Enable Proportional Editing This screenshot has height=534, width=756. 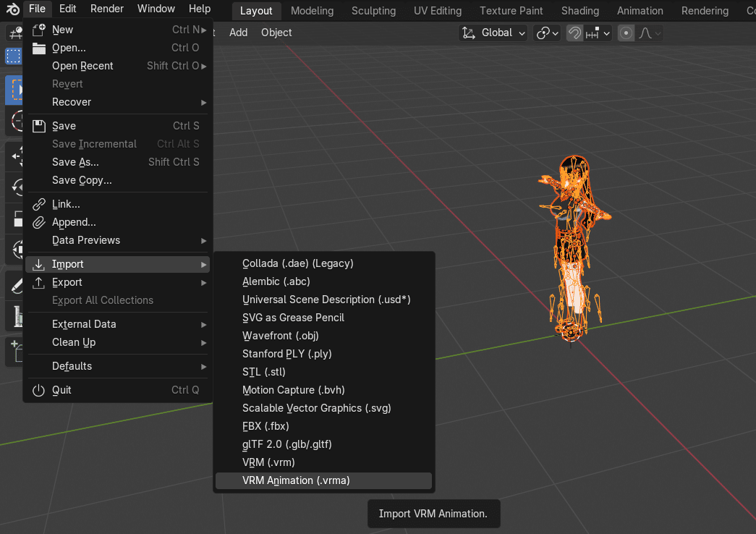(x=625, y=33)
